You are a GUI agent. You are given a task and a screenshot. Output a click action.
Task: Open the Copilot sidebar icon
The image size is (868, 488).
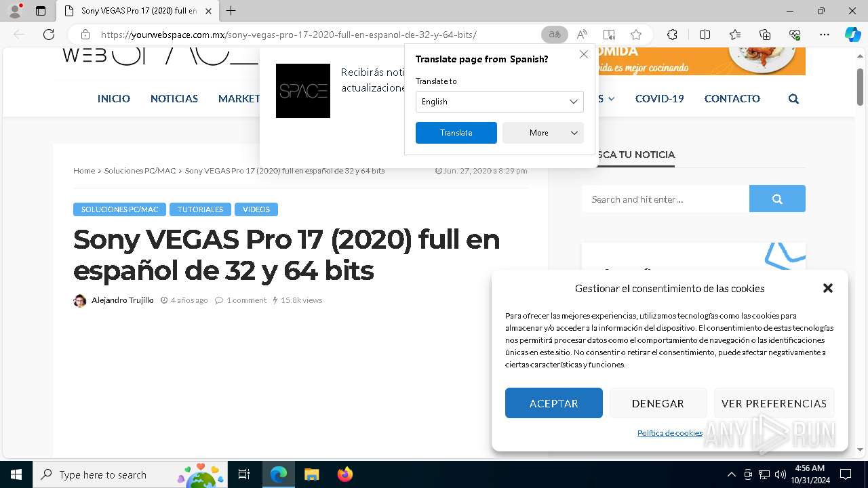tap(852, 35)
